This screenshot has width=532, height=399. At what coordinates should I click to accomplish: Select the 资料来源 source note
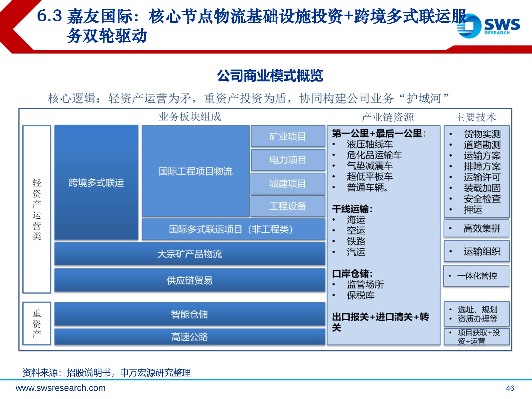tap(106, 372)
